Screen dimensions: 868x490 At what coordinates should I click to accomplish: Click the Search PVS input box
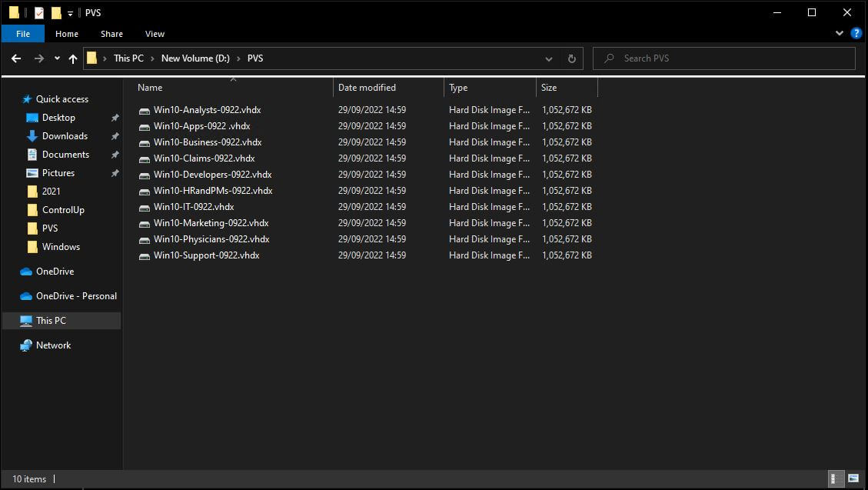[x=724, y=58]
